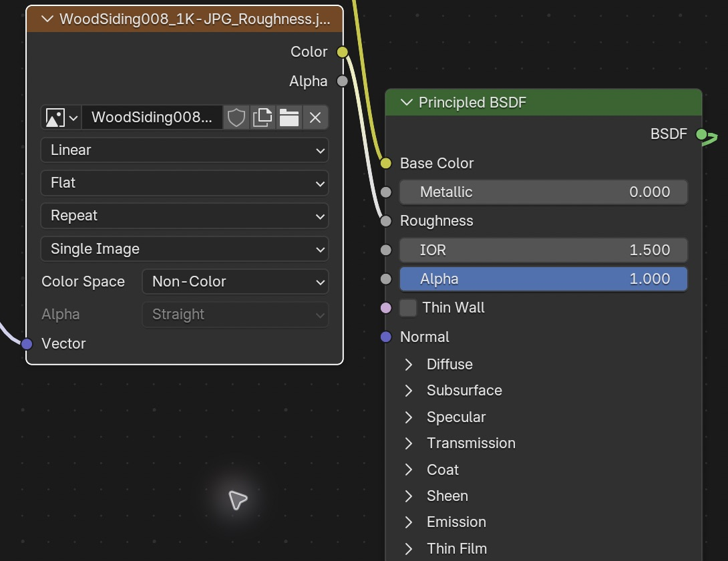Screen dimensions: 728x561
Task: Unlink image with X icon
Action: (315, 118)
